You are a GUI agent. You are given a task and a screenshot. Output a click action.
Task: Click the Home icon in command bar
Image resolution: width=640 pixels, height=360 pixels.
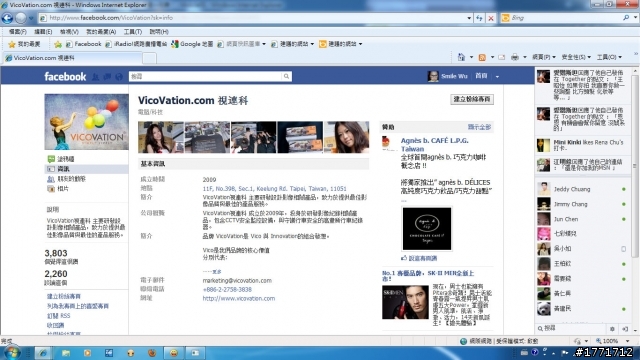pos(461,57)
